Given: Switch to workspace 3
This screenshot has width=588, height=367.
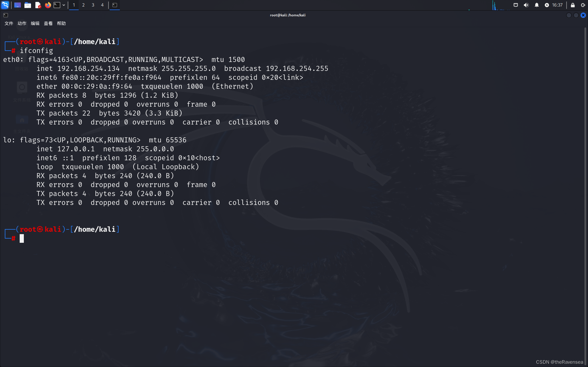Looking at the screenshot, I should click(93, 5).
